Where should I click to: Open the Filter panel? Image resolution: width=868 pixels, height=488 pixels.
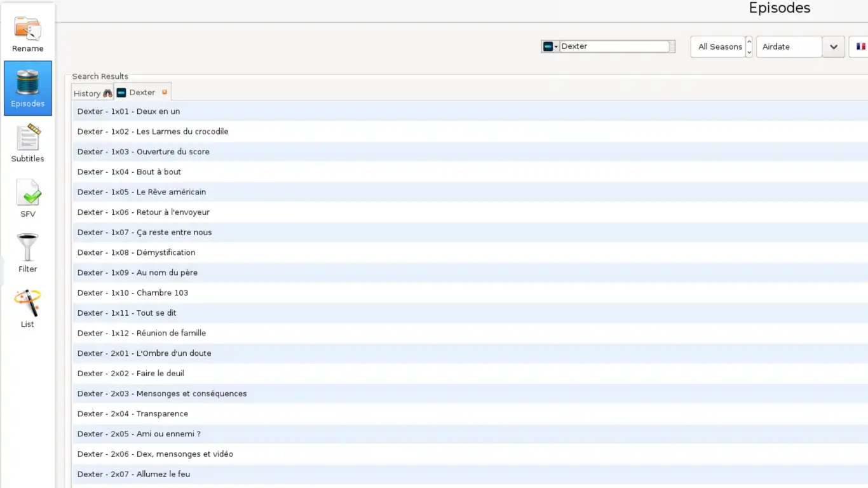27,254
